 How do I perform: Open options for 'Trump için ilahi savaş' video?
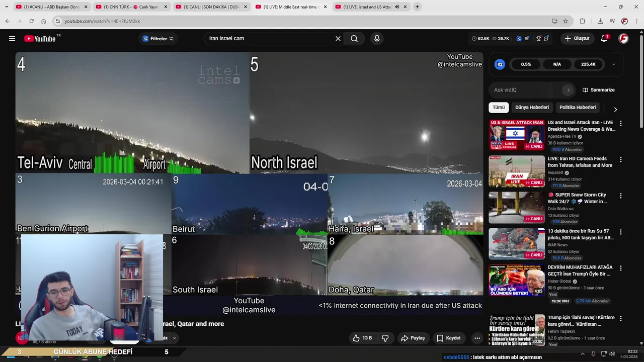[620, 318]
